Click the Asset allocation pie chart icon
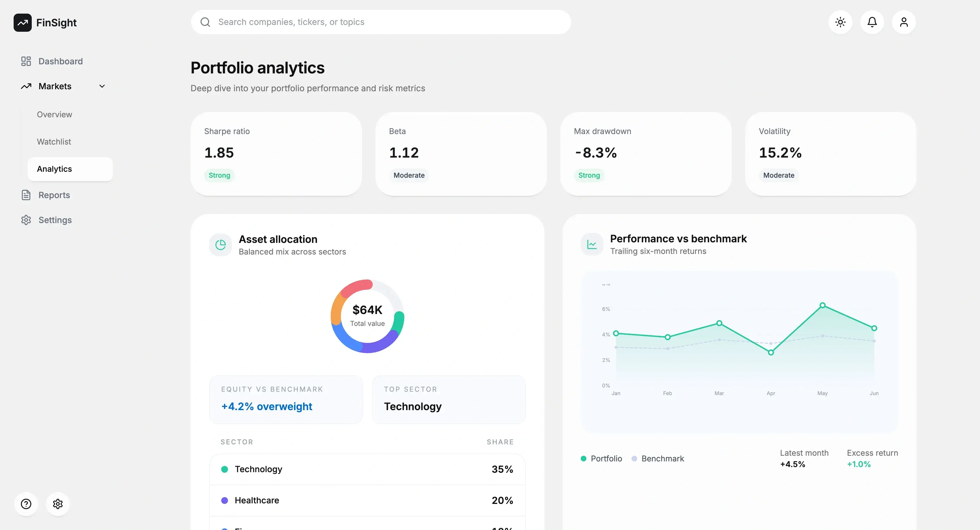Image resolution: width=980 pixels, height=530 pixels. click(220, 245)
